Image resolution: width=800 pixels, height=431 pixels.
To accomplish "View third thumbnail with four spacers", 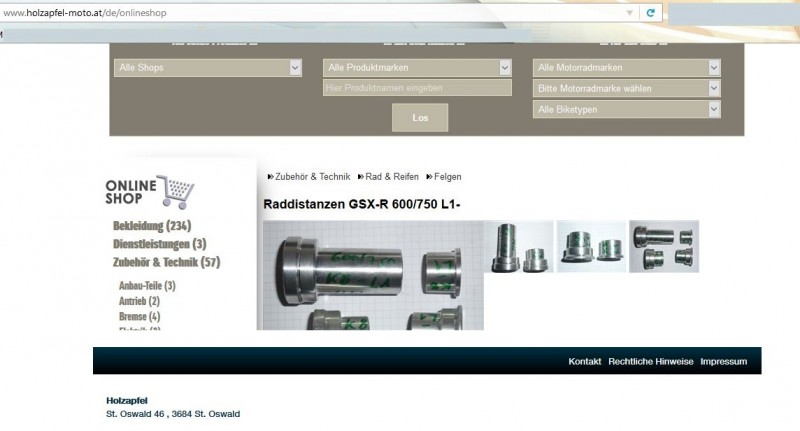I will [664, 246].
